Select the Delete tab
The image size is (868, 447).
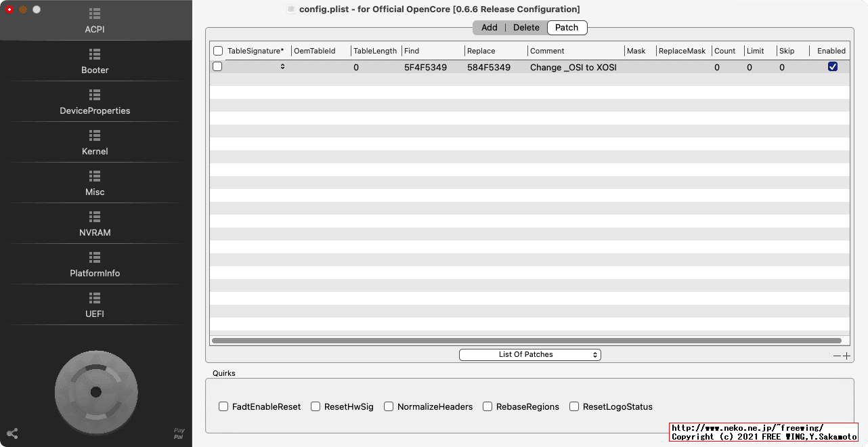tap(526, 27)
